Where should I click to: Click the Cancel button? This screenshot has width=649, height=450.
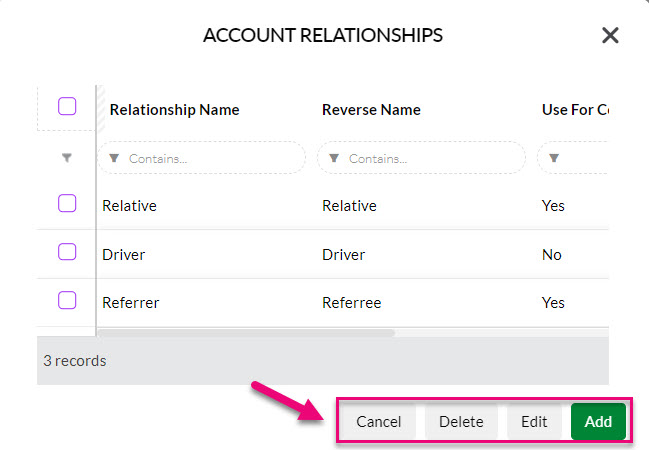click(x=379, y=421)
